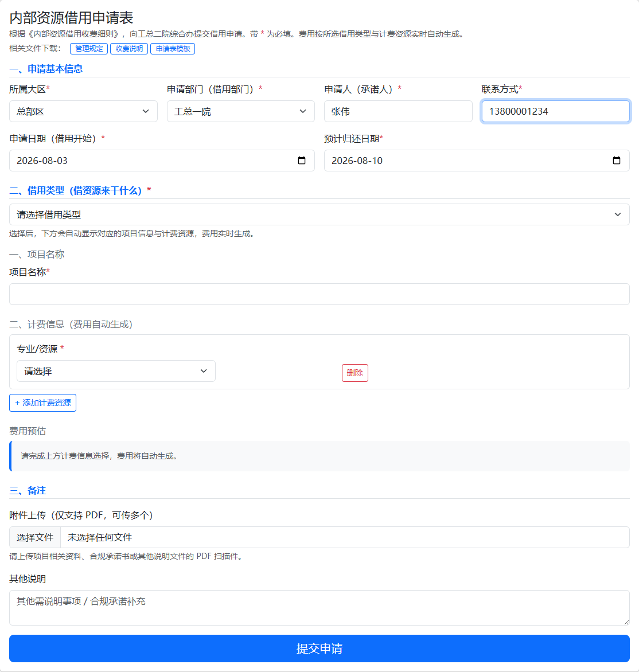
Task: Submit the form with 提交申请
Action: point(319,648)
